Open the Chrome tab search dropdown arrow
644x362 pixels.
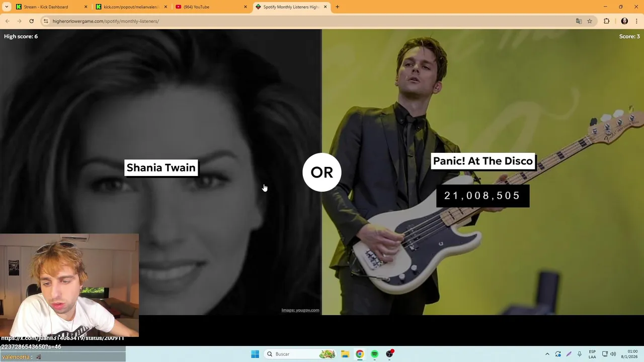pos(7,7)
